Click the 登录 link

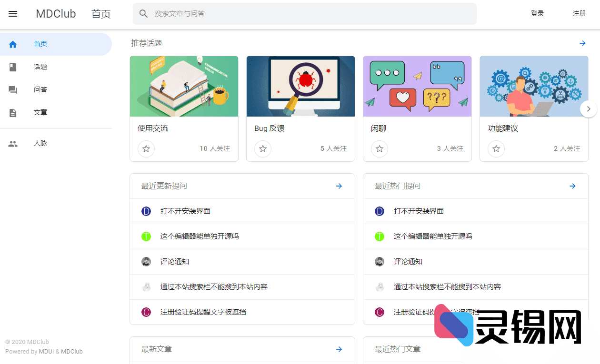click(537, 14)
